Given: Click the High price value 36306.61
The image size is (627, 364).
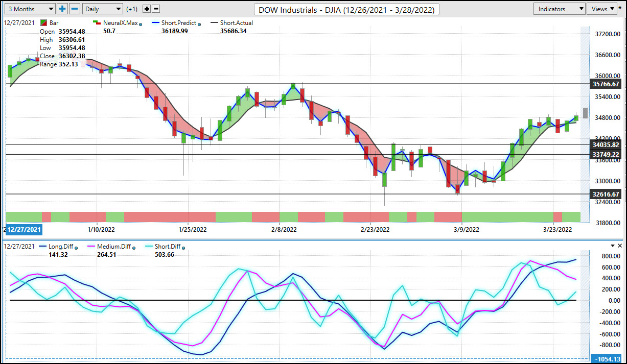Looking at the screenshot, I should pos(72,40).
